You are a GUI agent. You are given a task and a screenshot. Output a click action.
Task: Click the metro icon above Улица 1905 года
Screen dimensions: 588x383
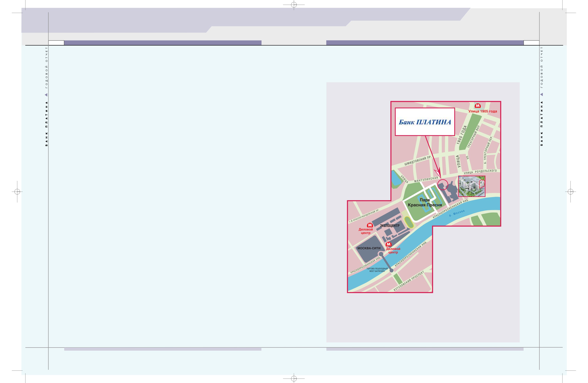click(x=478, y=106)
